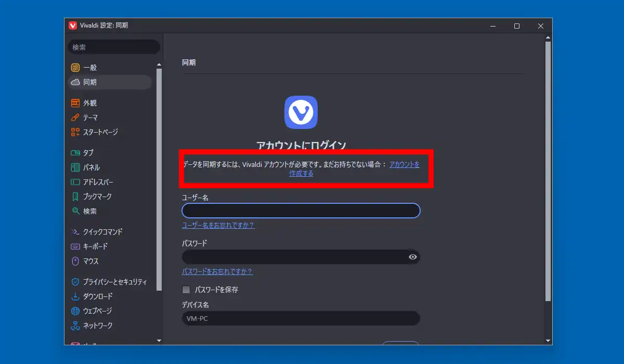Minimize the Vivaldi settings window

[492, 25]
